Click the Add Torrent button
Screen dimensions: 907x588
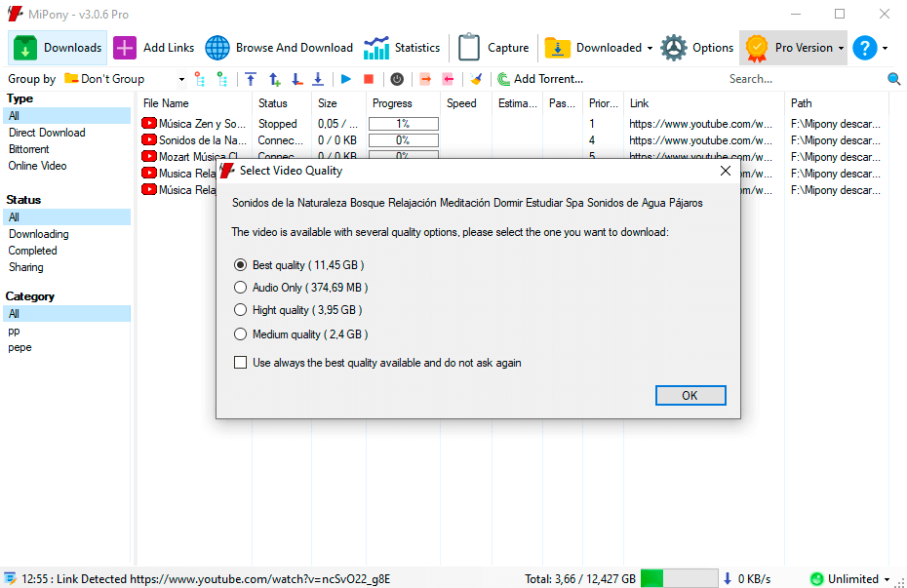(x=540, y=79)
